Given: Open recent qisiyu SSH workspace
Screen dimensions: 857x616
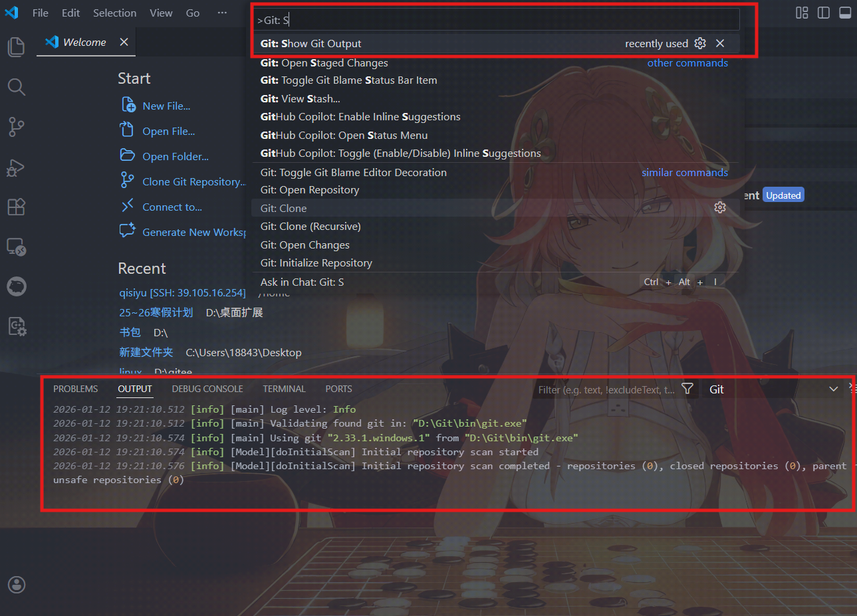Looking at the screenshot, I should [x=182, y=292].
